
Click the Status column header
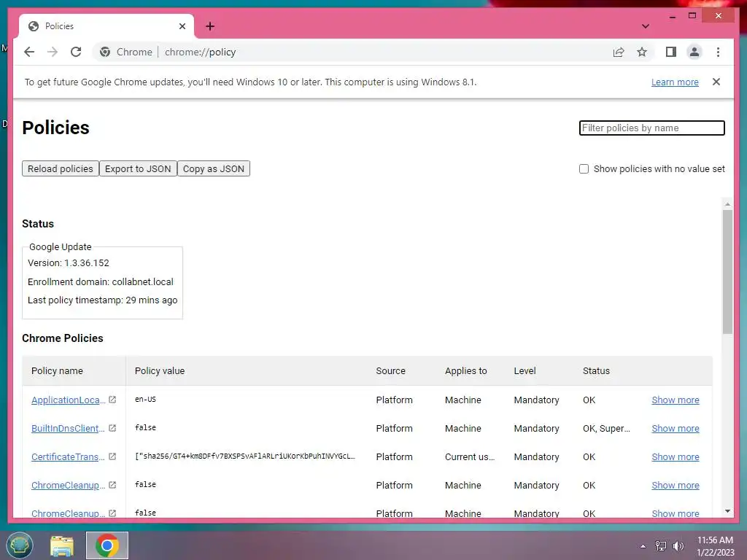tap(596, 371)
